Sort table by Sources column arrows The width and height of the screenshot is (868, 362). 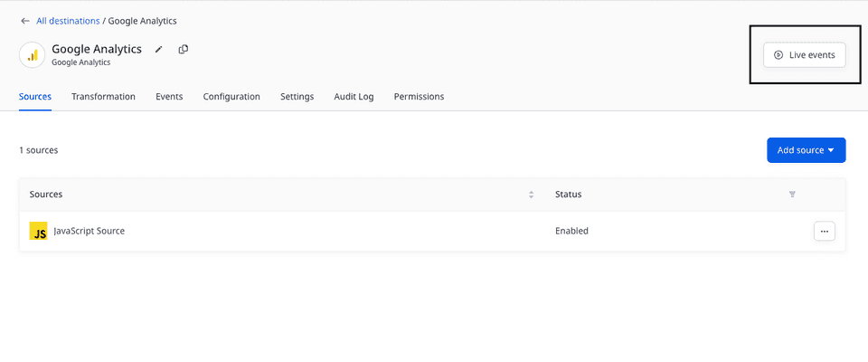coord(532,195)
